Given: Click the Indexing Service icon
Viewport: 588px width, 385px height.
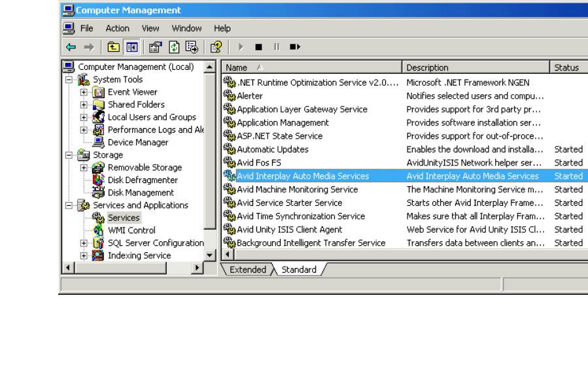Looking at the screenshot, I should pyautogui.click(x=98, y=256).
